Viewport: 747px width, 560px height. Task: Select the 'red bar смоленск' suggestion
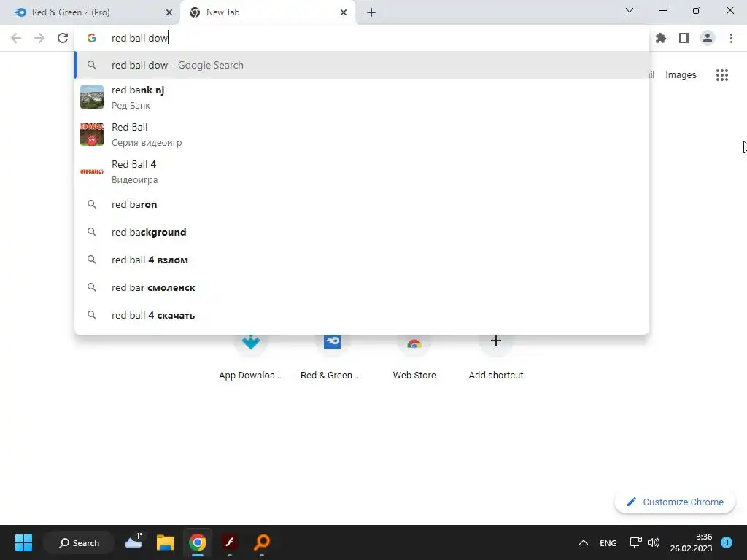point(362,287)
